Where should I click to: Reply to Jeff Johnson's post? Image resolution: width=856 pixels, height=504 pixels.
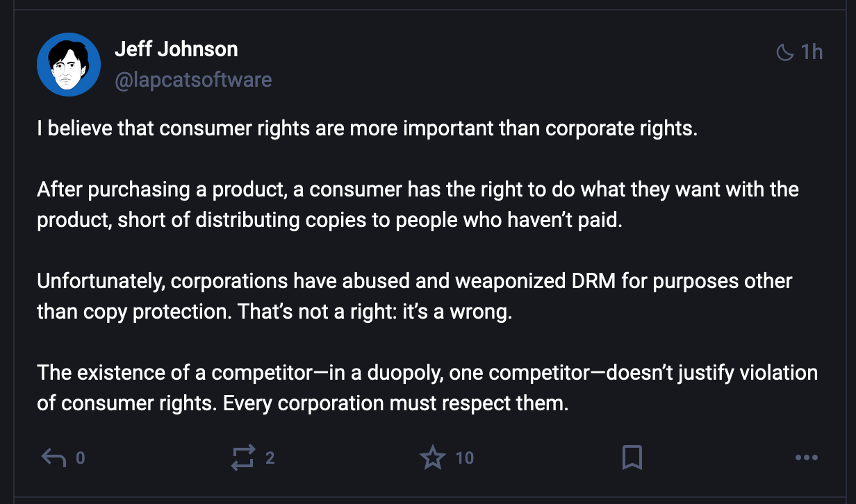[x=54, y=457]
